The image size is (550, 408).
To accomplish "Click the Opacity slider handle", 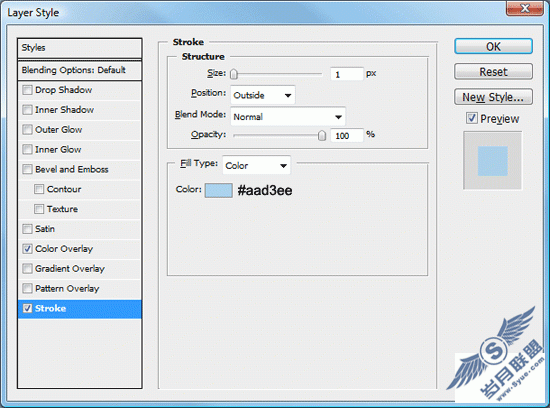I will pos(322,135).
